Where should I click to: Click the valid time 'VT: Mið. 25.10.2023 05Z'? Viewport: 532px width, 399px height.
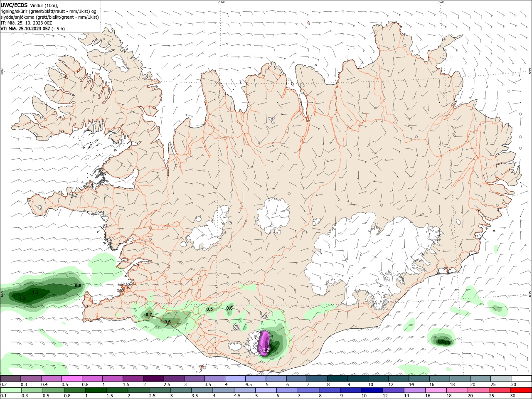click(x=25, y=29)
